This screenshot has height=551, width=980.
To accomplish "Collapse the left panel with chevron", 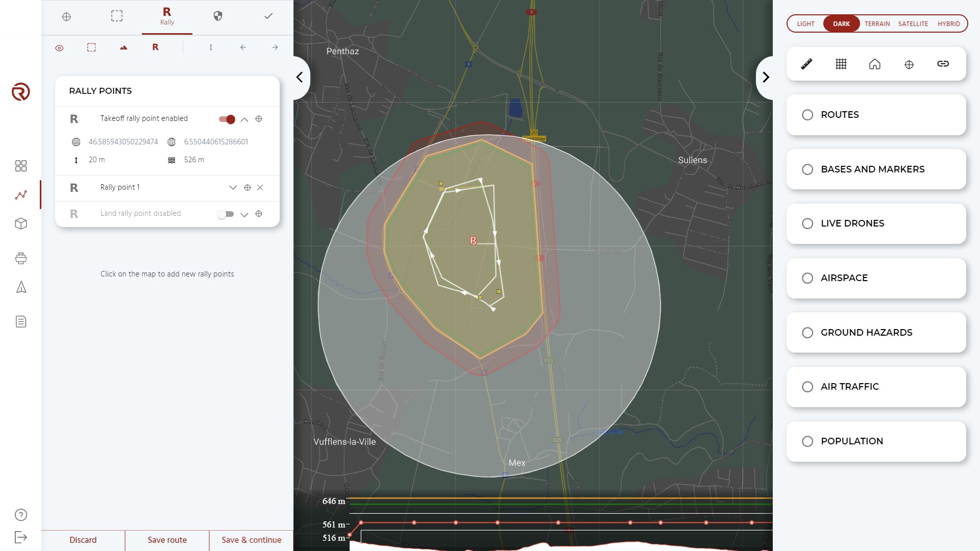I will click(x=300, y=78).
